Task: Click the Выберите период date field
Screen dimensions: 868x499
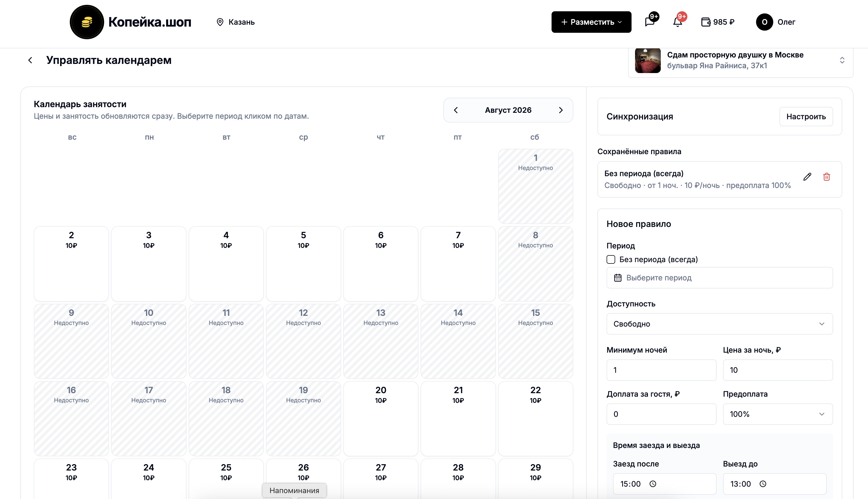Action: [719, 278]
